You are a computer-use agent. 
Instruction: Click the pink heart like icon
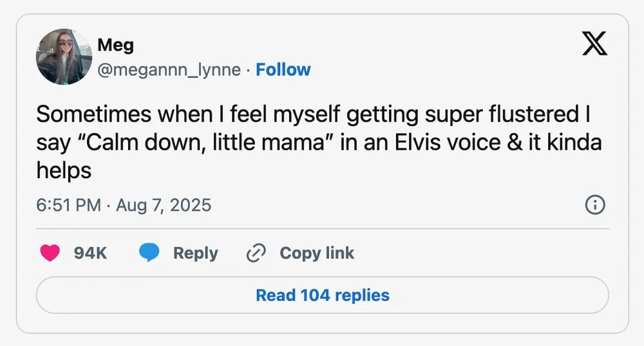coord(50,253)
